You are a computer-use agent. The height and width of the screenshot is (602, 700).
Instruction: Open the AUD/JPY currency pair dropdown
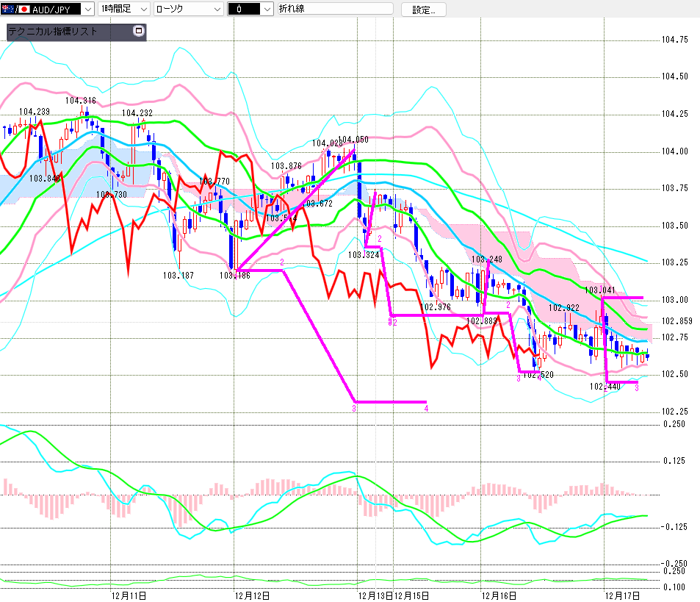coord(87,10)
